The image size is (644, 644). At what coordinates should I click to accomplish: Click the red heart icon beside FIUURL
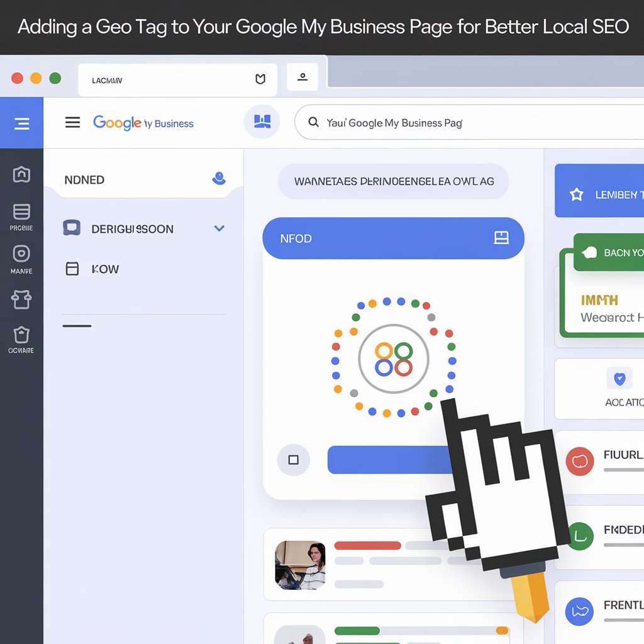pos(579,461)
